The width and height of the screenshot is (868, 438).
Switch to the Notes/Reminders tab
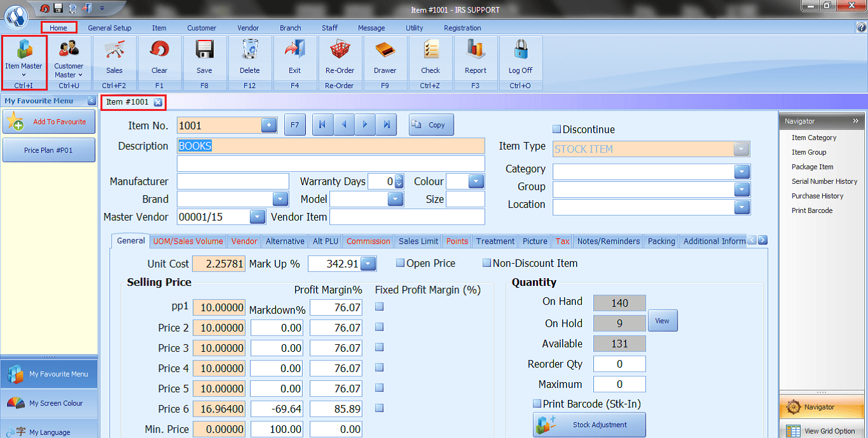[x=608, y=241]
